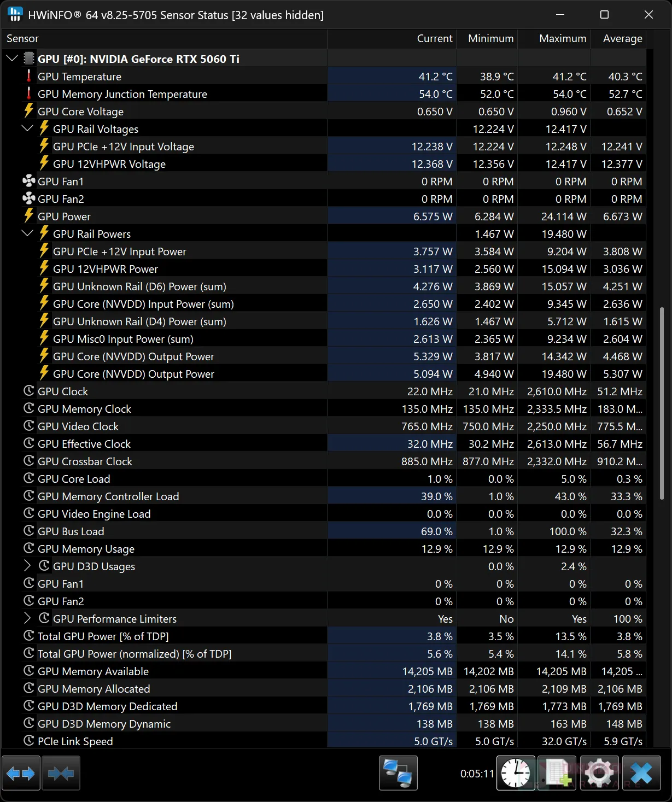
Task: Click the log file start icon
Action: pos(557,773)
